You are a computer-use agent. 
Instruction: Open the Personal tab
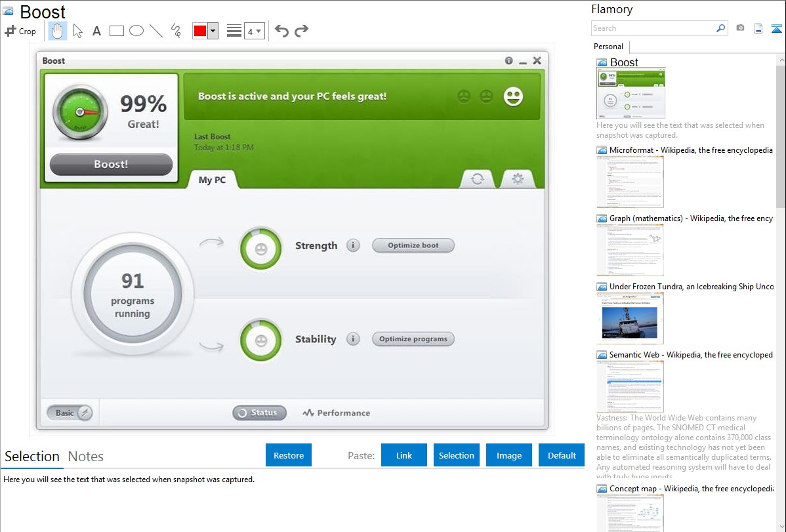pyautogui.click(x=609, y=47)
